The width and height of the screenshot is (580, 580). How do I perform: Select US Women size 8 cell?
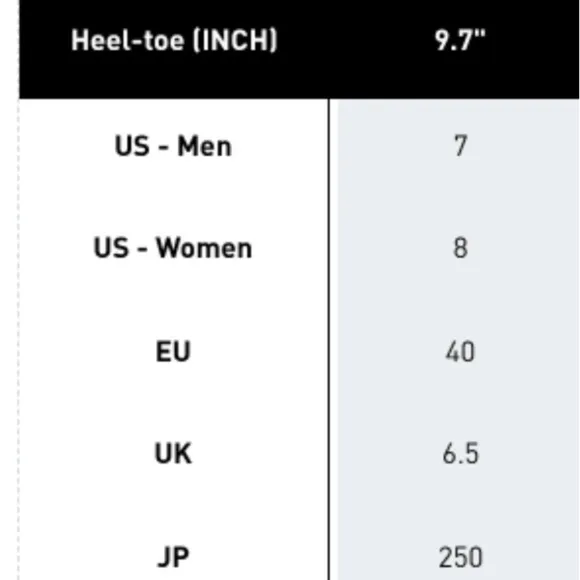(460, 247)
